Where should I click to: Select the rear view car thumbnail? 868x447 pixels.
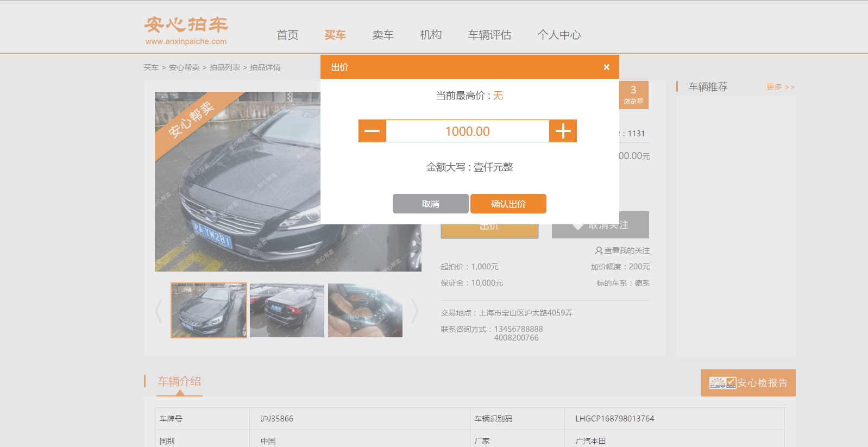(x=287, y=310)
